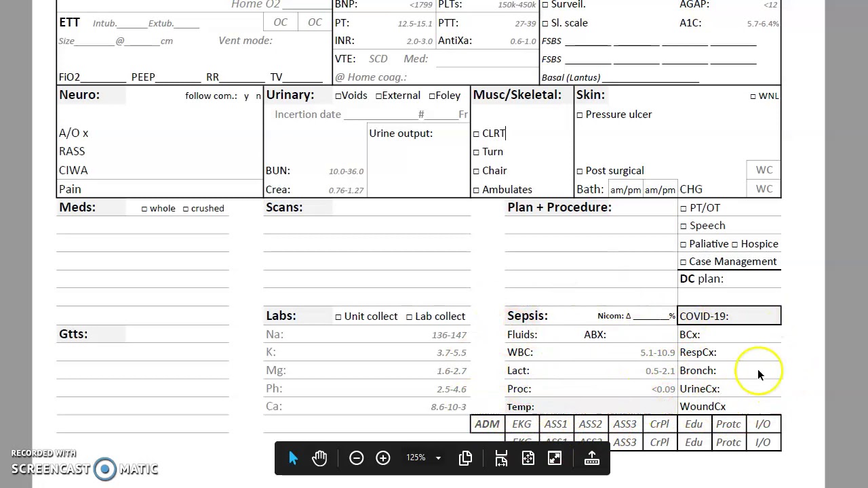Fit page width with scrolling icon

click(x=501, y=458)
